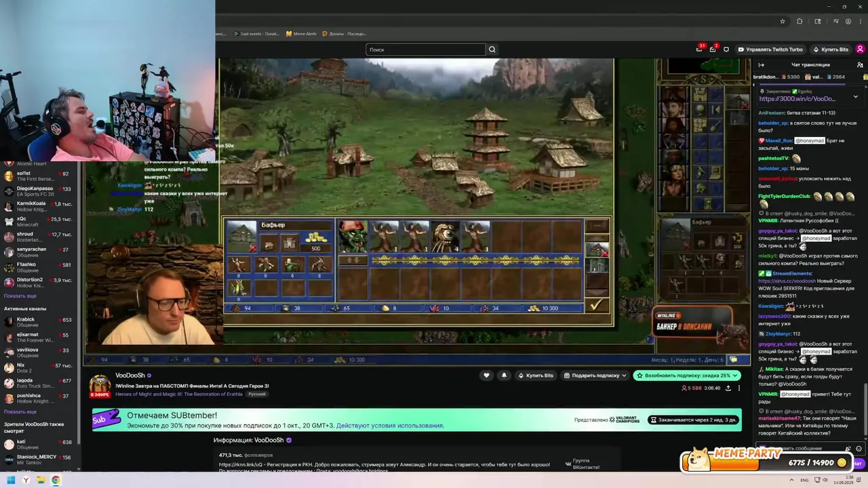The width and height of the screenshot is (868, 488).
Task: Open the chat community users icon
Action: 860,65
